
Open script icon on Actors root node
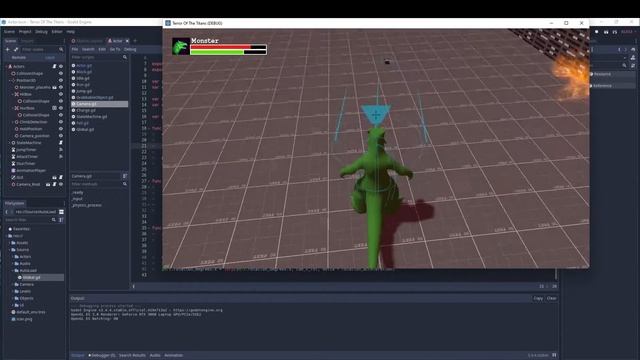pyautogui.click(x=54, y=66)
